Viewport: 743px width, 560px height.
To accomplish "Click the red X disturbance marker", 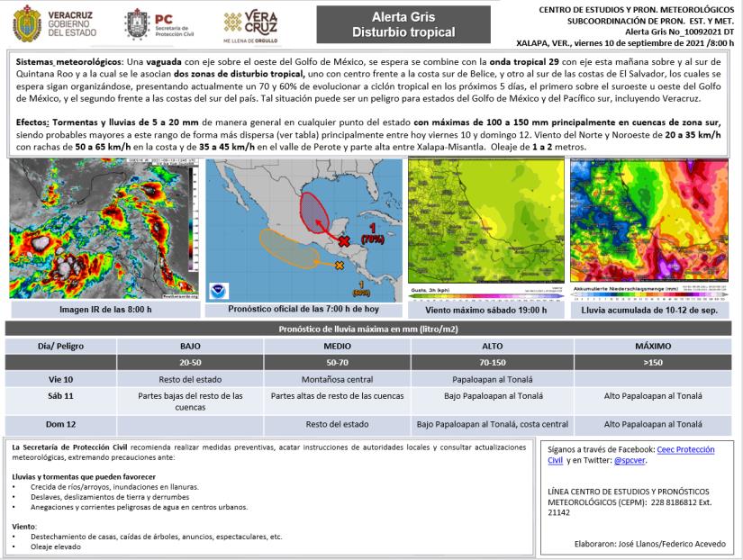I will pyautogui.click(x=344, y=240).
